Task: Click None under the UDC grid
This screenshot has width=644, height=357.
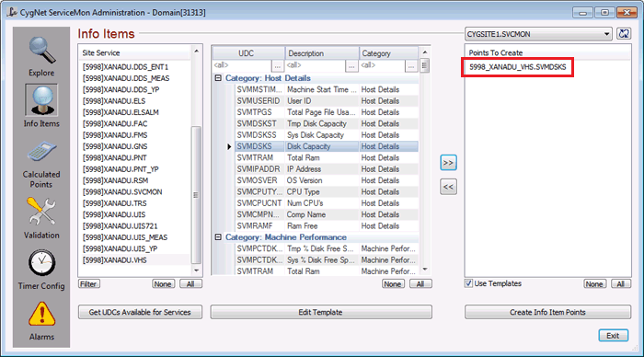Action: coord(393,284)
